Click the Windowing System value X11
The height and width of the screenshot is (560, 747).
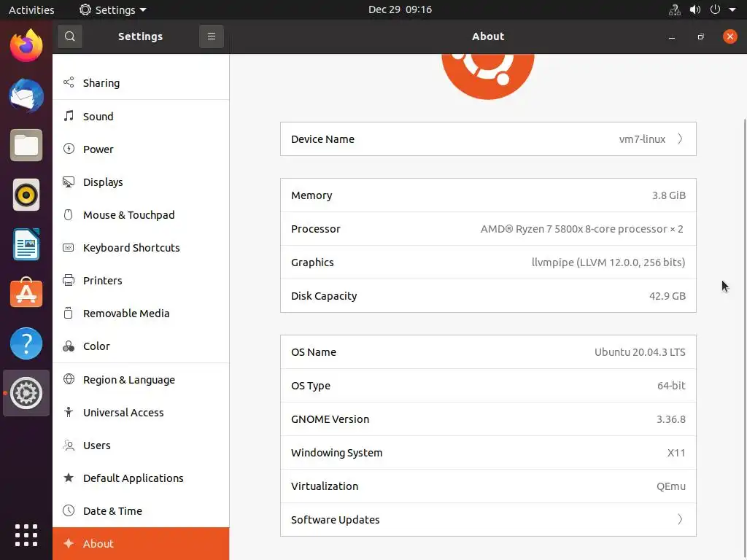click(676, 452)
